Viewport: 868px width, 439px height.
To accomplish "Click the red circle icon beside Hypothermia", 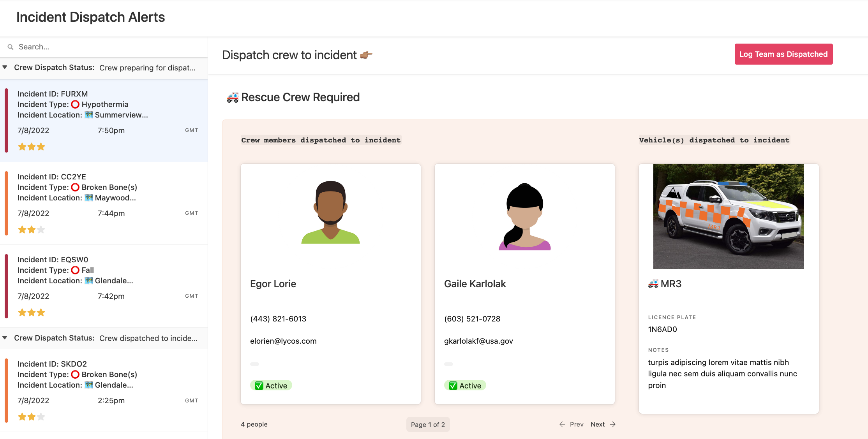I will (x=75, y=104).
